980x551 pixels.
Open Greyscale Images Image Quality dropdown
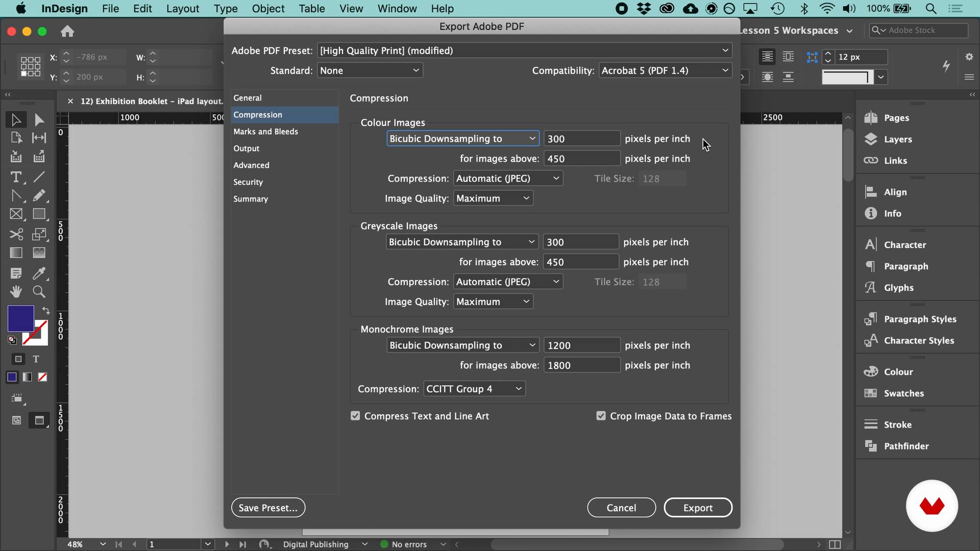(493, 302)
